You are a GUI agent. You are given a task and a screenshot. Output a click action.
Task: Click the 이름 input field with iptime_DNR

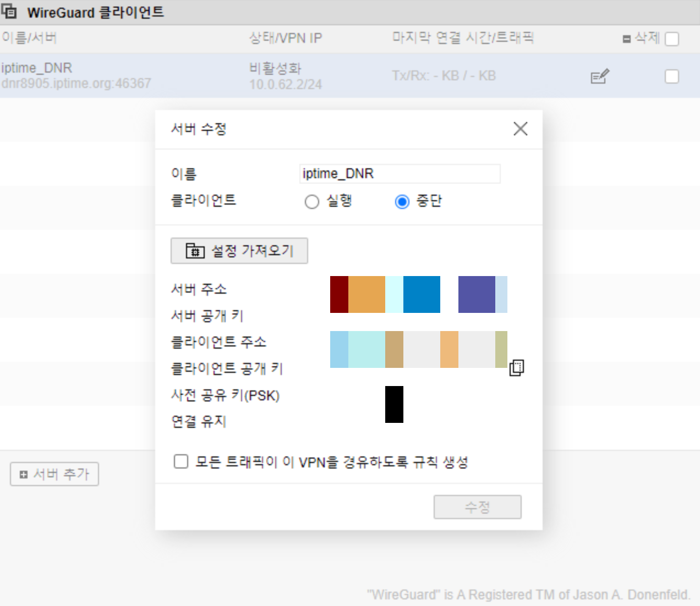[x=400, y=174]
